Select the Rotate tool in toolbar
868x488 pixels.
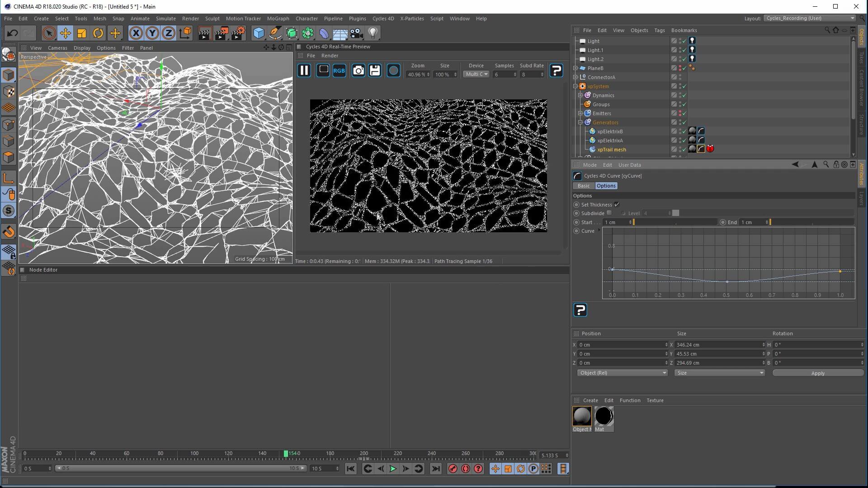pos(98,33)
